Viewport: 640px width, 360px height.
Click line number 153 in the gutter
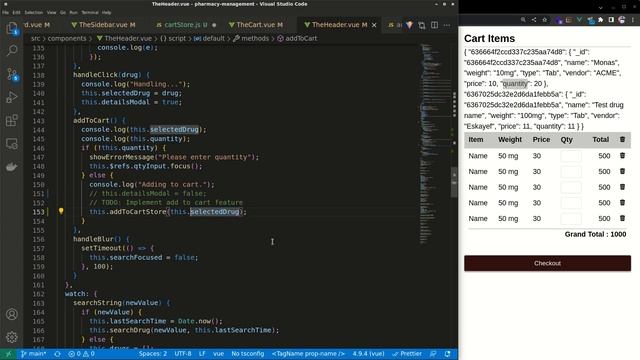click(38, 212)
